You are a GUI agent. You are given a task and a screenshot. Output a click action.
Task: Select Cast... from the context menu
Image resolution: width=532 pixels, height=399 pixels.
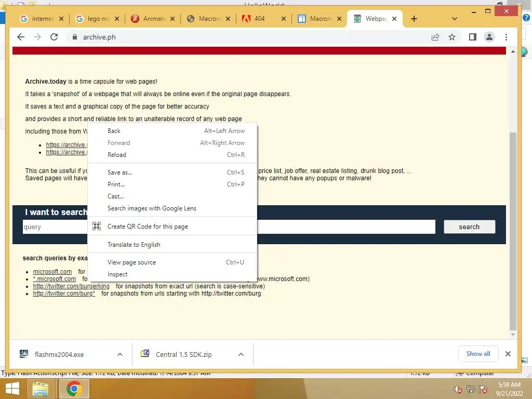pos(172,196)
